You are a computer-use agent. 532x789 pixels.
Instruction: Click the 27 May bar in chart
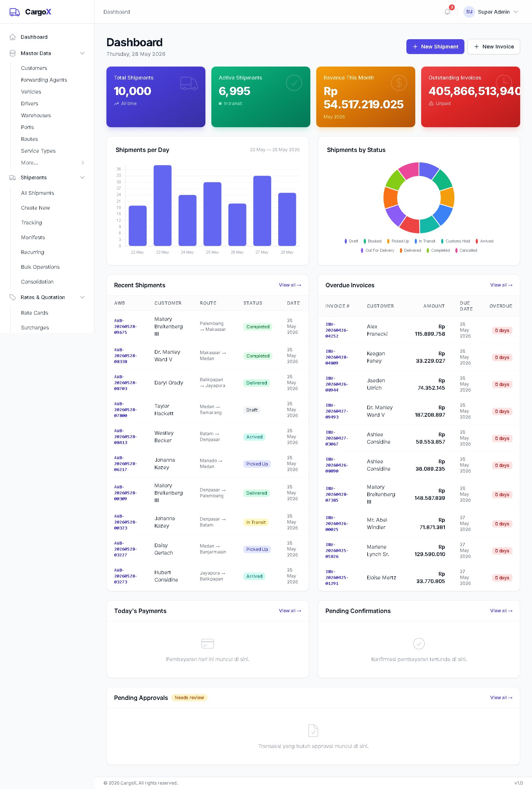[262, 211]
